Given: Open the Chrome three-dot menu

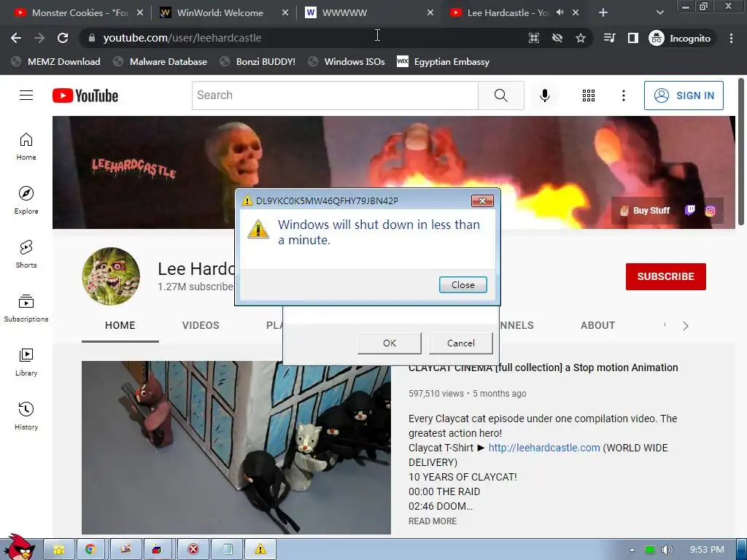Looking at the screenshot, I should tap(731, 38).
